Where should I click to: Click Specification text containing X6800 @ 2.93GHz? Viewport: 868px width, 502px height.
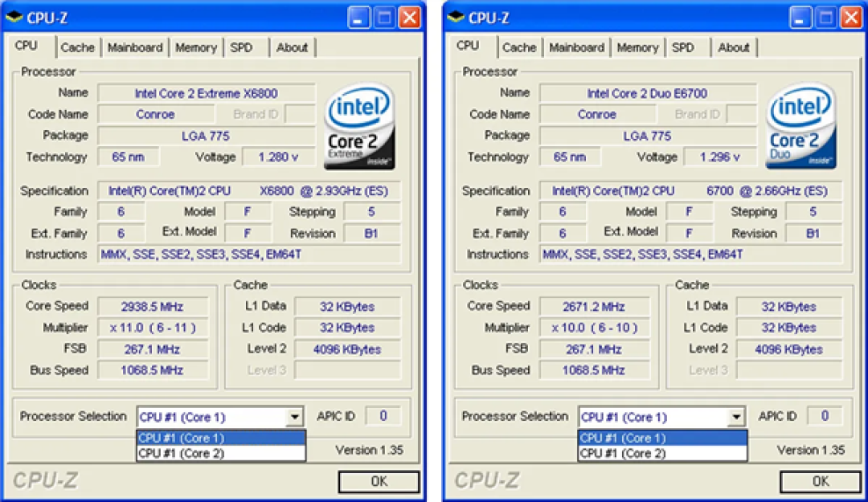click(x=248, y=191)
